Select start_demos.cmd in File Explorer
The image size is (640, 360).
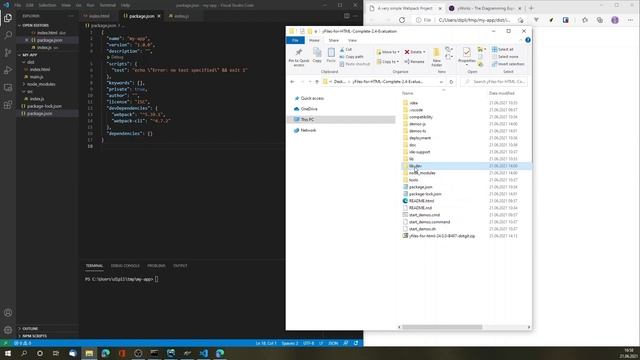click(424, 215)
